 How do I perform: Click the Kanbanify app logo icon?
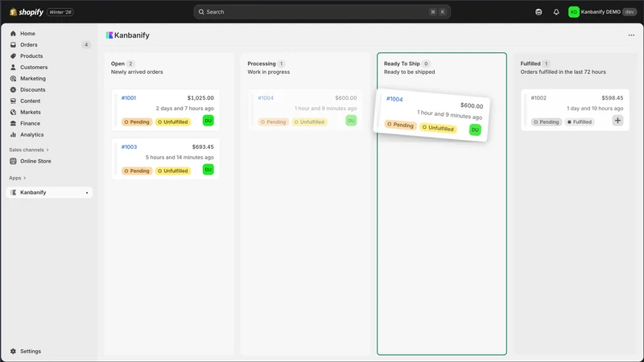click(x=109, y=35)
